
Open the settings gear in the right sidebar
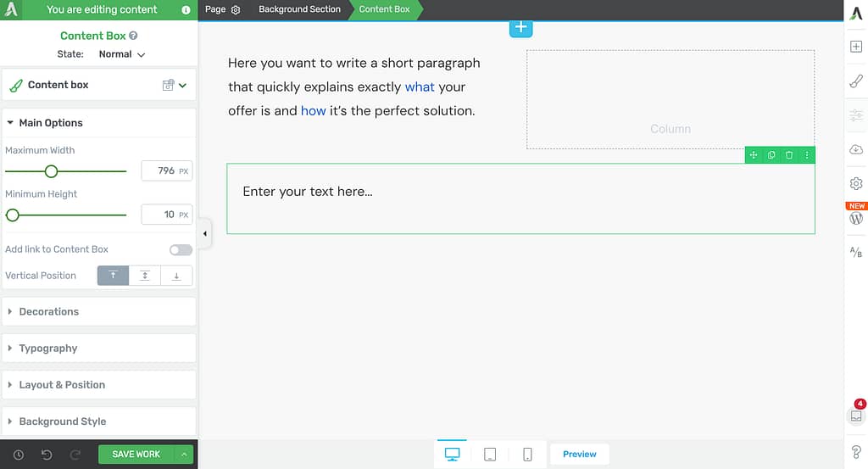pyautogui.click(x=856, y=183)
